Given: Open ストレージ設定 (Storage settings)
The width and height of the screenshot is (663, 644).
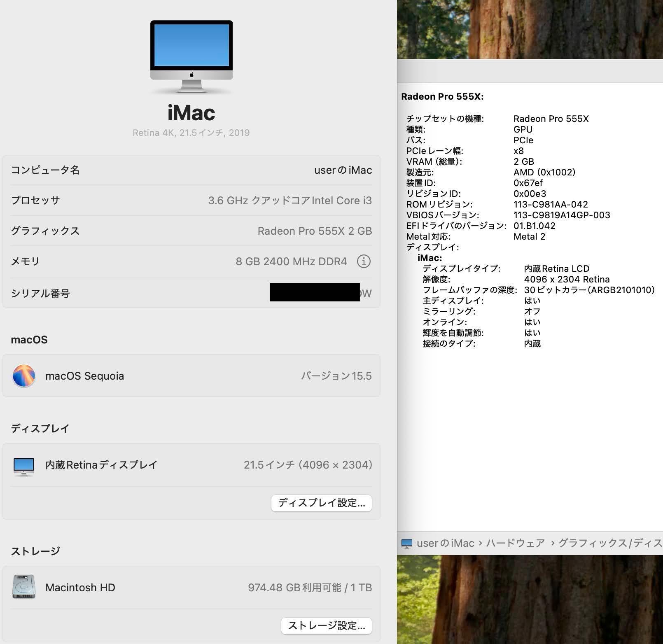Looking at the screenshot, I should pos(326,625).
